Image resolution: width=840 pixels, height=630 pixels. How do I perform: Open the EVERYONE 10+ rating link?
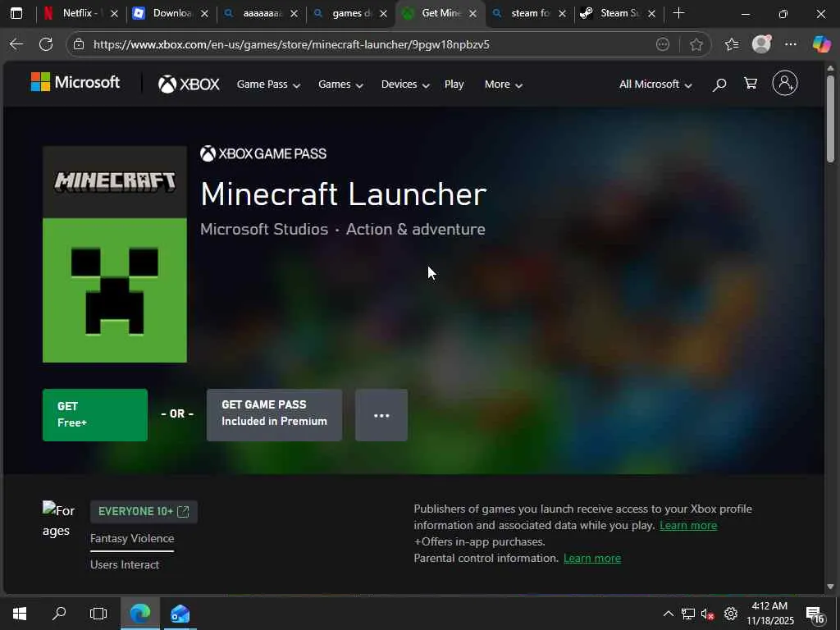[x=144, y=512]
